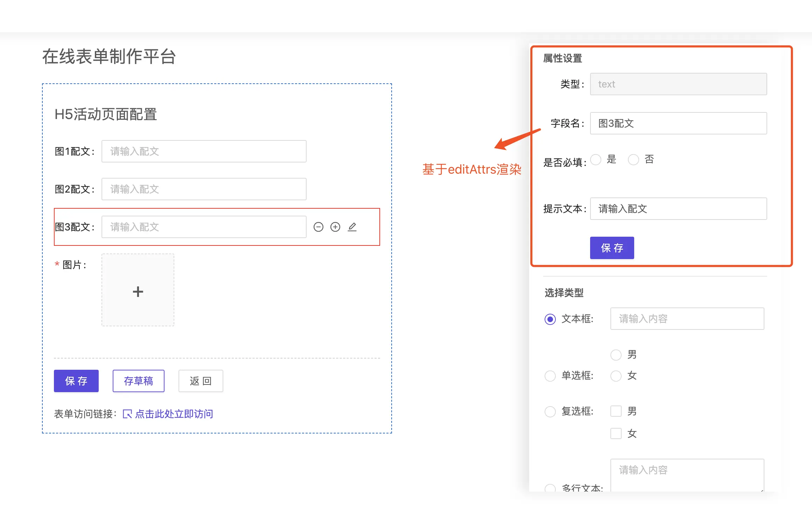
Task: Remove the 图3配文 field with minus icon
Action: click(318, 227)
